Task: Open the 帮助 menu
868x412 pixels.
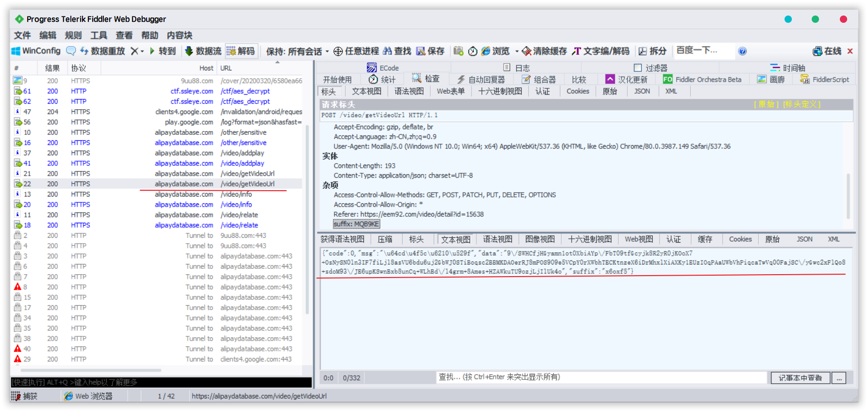Action: pyautogui.click(x=149, y=35)
